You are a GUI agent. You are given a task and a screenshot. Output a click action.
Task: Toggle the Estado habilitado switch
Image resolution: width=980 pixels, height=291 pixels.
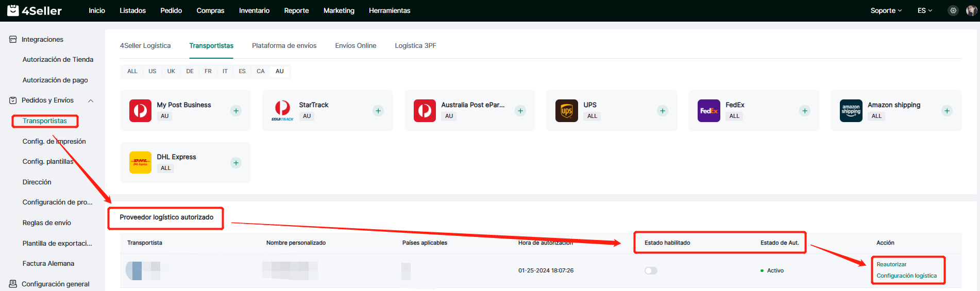coord(651,270)
